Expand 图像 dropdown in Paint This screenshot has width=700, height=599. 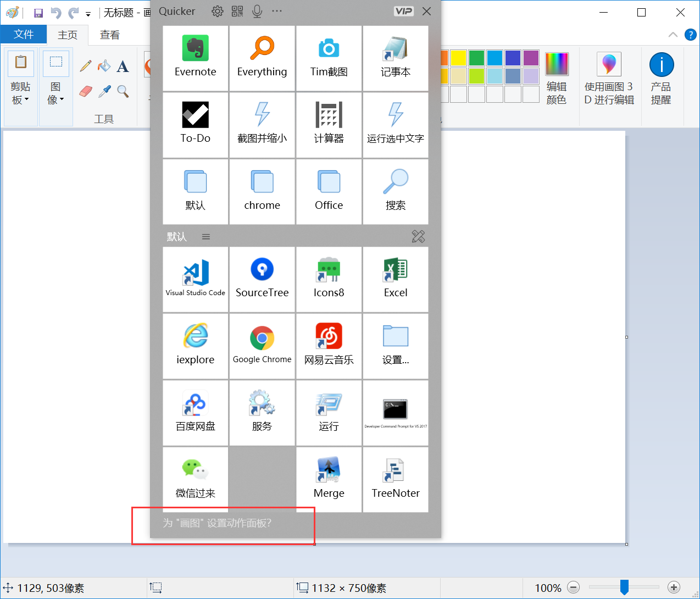[55, 93]
